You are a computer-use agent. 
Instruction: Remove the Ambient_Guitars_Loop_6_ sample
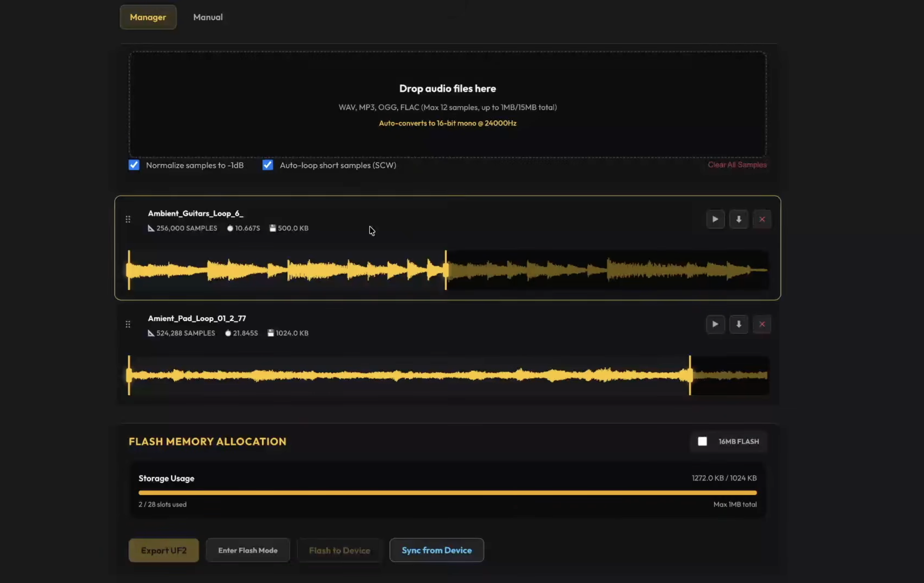762,219
